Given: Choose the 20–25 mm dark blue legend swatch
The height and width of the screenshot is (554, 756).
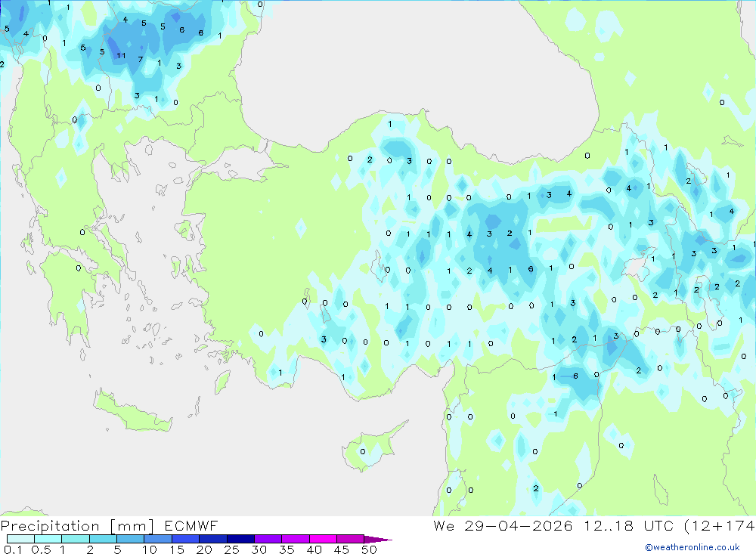Looking at the screenshot, I should click(x=212, y=539).
